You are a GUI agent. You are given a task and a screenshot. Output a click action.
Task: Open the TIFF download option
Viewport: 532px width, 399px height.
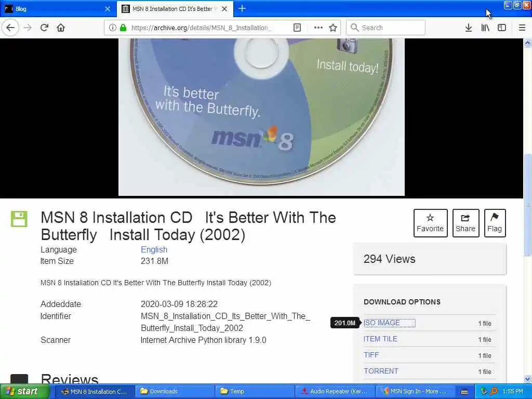pyautogui.click(x=371, y=355)
